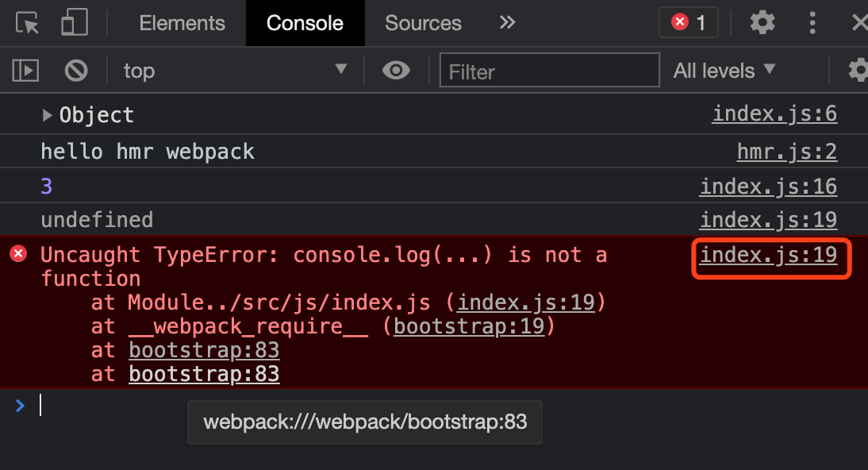Screen dimensions: 868x470
Task: Show the console sidebar
Action: coord(25,71)
